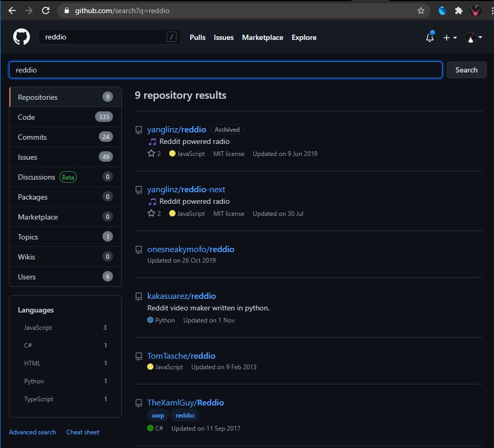Select the Discussions Beta filter

[x=66, y=177]
